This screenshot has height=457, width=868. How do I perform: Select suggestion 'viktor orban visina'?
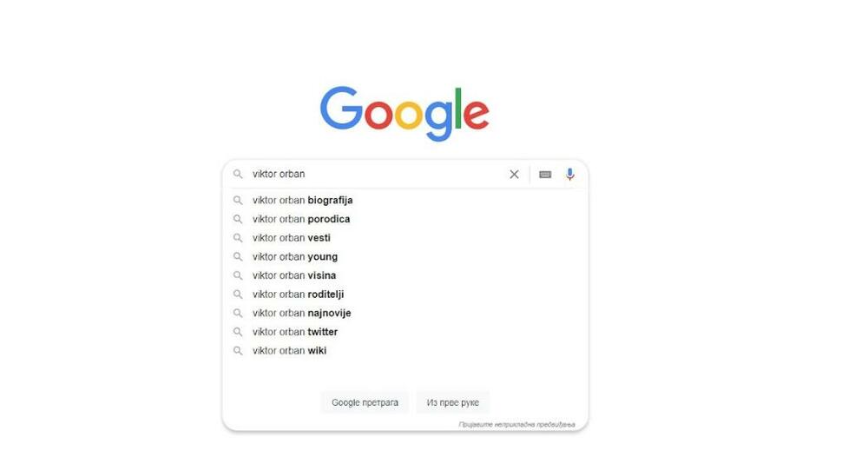point(294,275)
